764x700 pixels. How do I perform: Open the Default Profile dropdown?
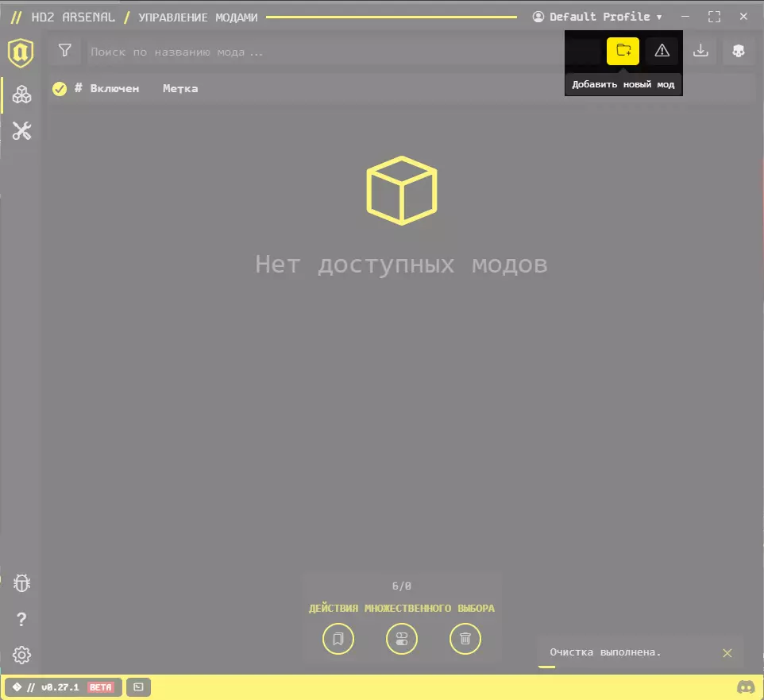point(597,17)
